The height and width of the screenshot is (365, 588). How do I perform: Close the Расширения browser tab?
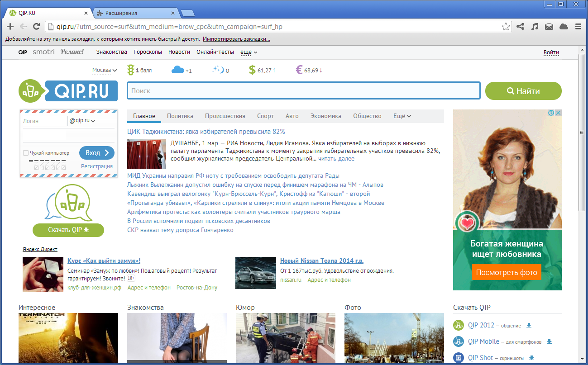click(x=172, y=13)
